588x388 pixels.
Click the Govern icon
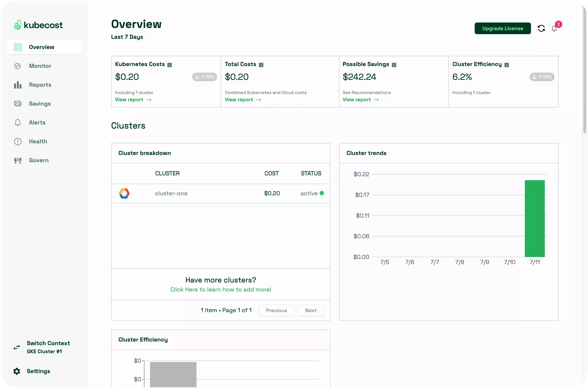(x=17, y=160)
